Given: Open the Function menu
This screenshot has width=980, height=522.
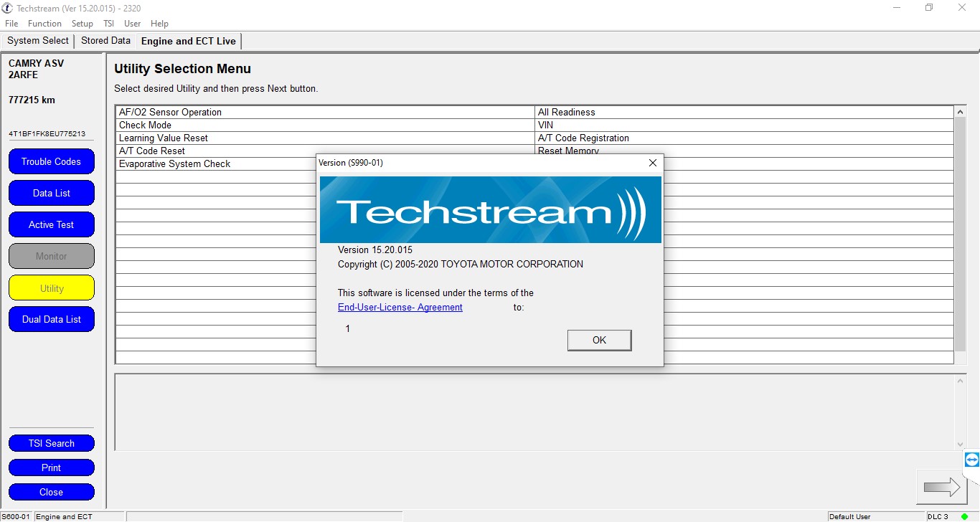Looking at the screenshot, I should [x=44, y=24].
